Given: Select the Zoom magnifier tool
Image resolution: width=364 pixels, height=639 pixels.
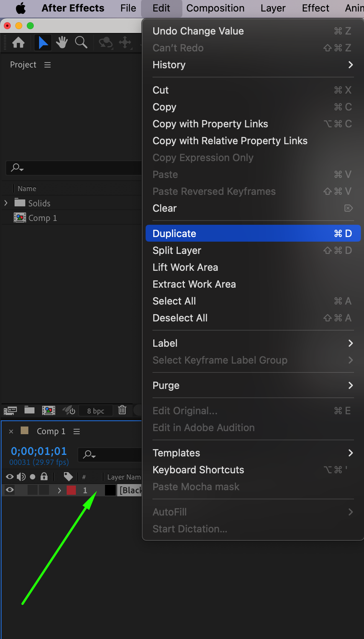Looking at the screenshot, I should (x=81, y=43).
